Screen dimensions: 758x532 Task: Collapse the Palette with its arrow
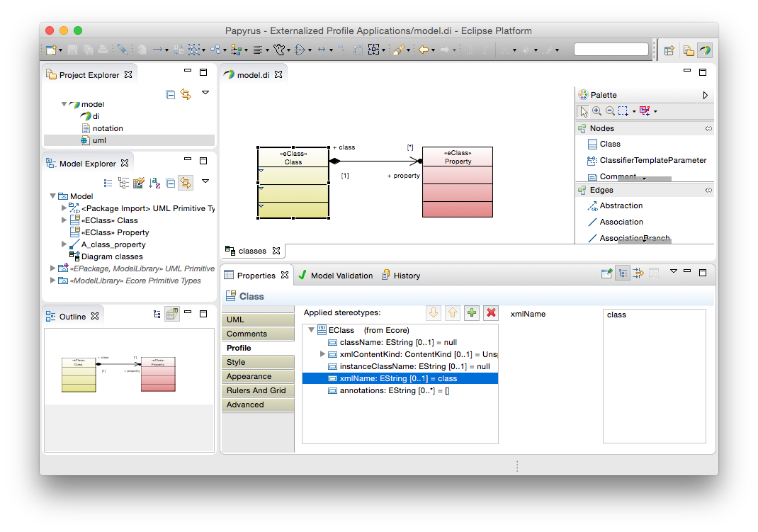coord(706,95)
